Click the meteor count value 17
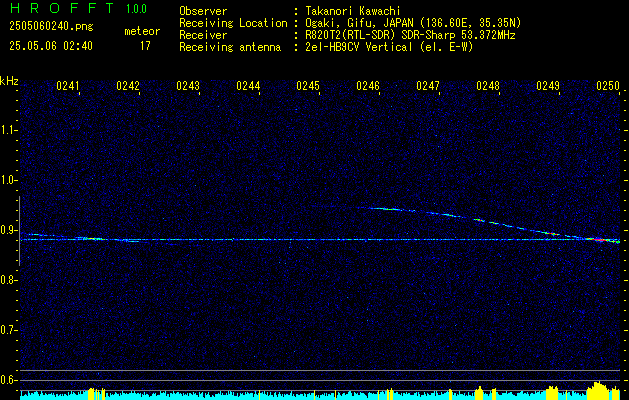 pos(145,46)
